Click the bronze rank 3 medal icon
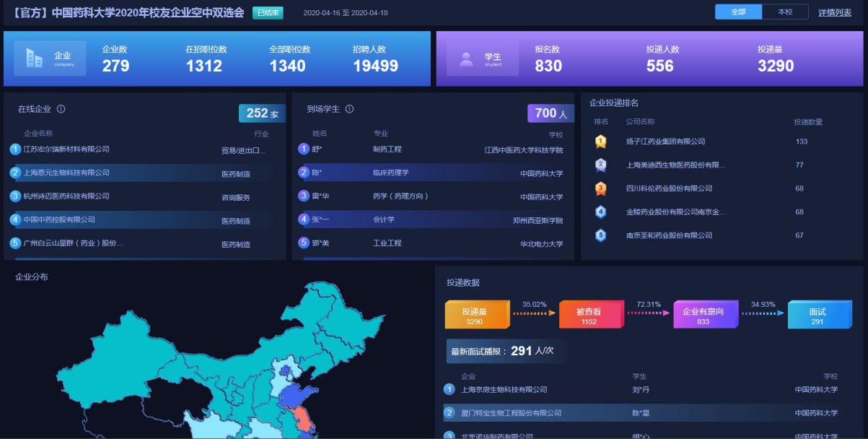Image resolution: width=868 pixels, height=439 pixels. pos(600,188)
